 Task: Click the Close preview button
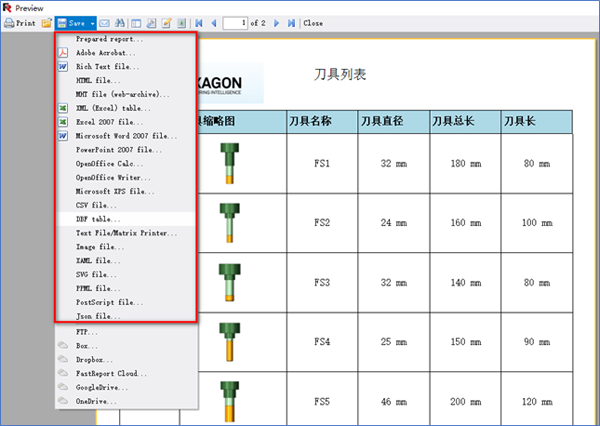(313, 22)
